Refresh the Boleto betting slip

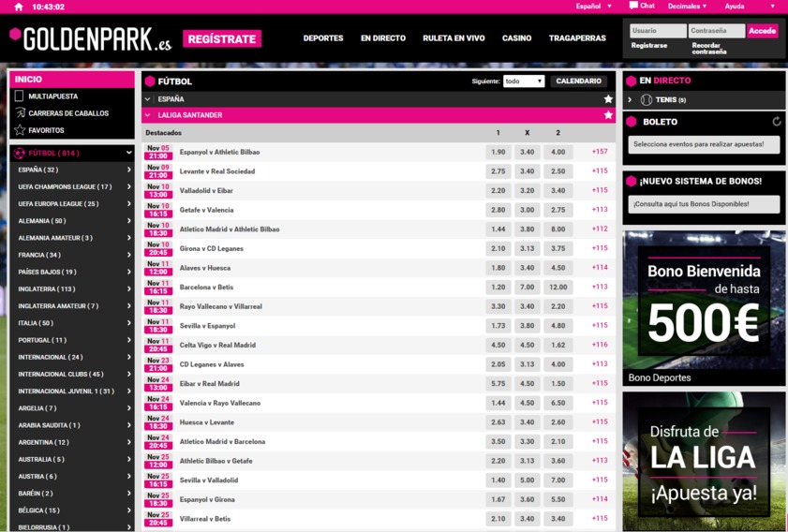coord(777,122)
